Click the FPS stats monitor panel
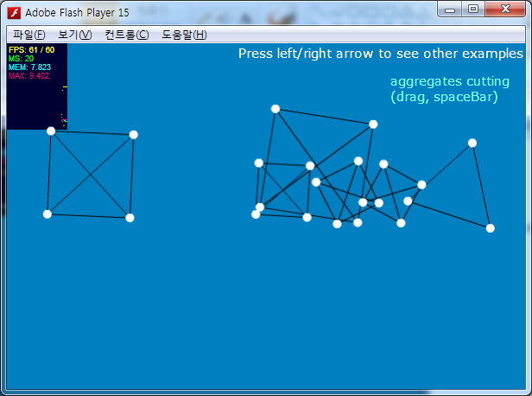The height and width of the screenshot is (396, 532). point(36,86)
